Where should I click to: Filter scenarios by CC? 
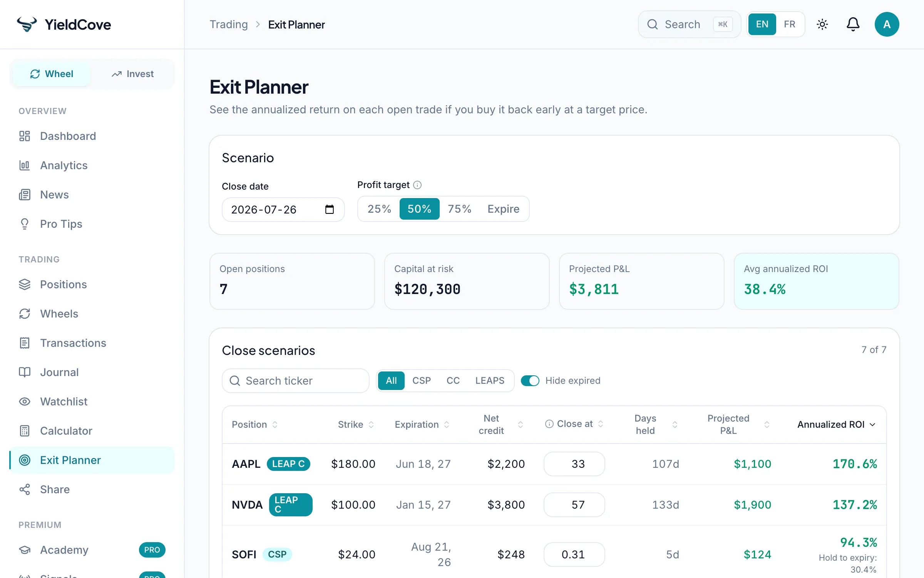pyautogui.click(x=453, y=381)
